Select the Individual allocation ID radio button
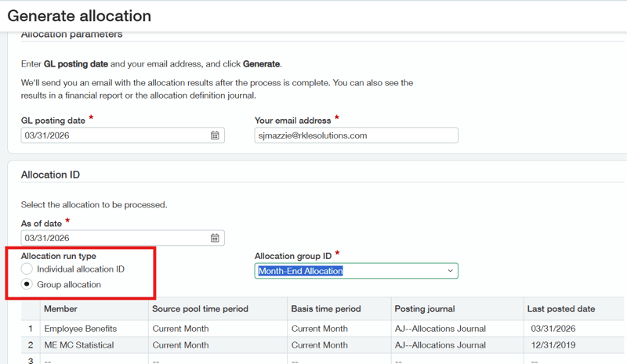Image resolution: width=627 pixels, height=364 pixels. [27, 269]
